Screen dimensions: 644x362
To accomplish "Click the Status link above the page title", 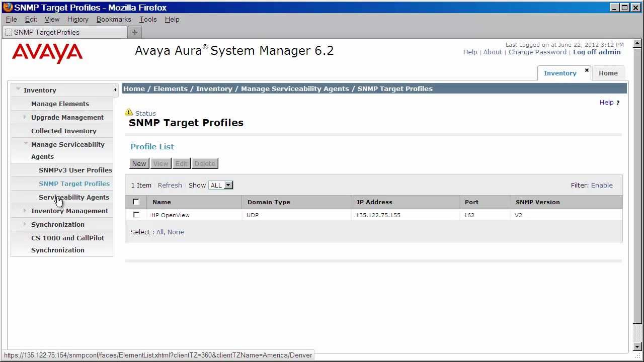I will click(x=145, y=113).
